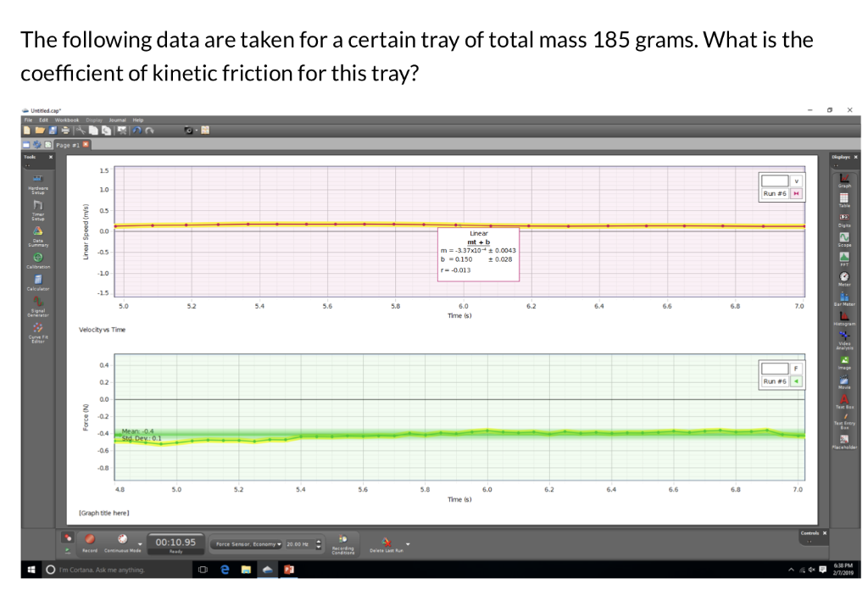868x595 pixels.
Task: Open the Force Sensor, Economy dropdown
Action: pos(248,542)
